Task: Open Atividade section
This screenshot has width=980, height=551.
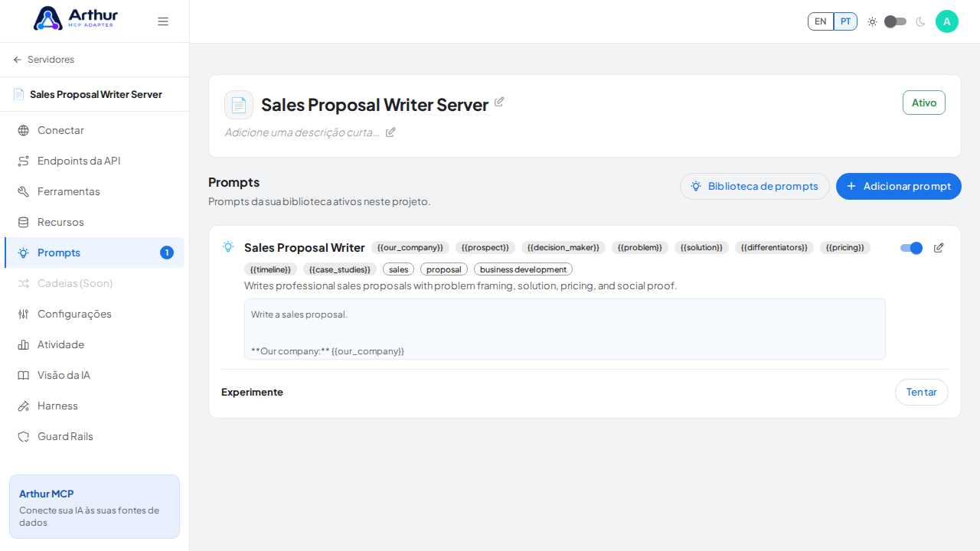Action: coord(94,344)
